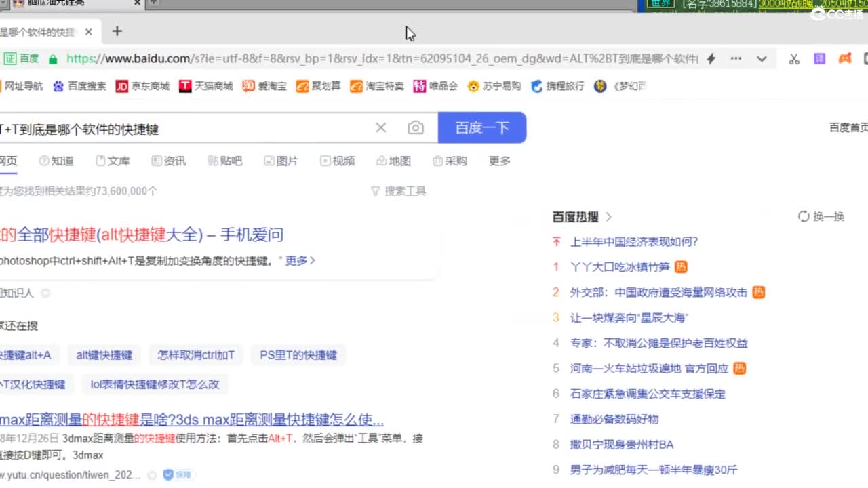Open hot search 撒贝宁现身贵州村BA
This screenshot has width=868, height=488.
click(x=622, y=445)
